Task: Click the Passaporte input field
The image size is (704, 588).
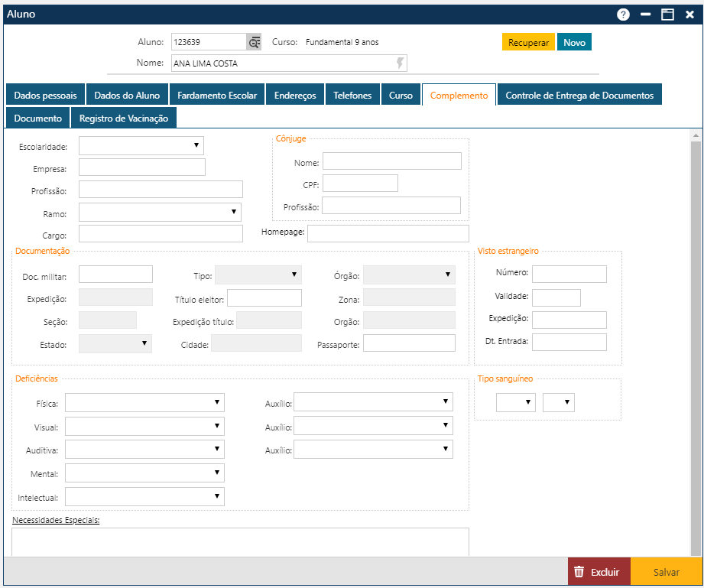Action: point(409,343)
